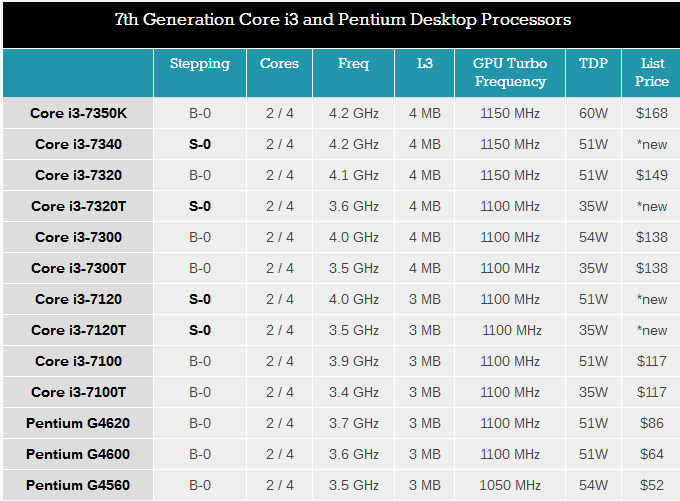Click the Core i3-7120T row name

(78, 331)
